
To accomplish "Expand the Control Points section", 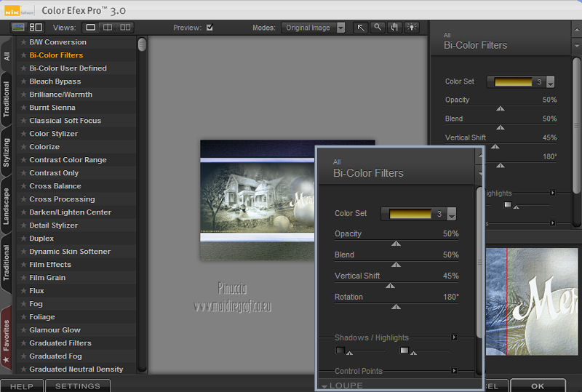I will coord(454,371).
